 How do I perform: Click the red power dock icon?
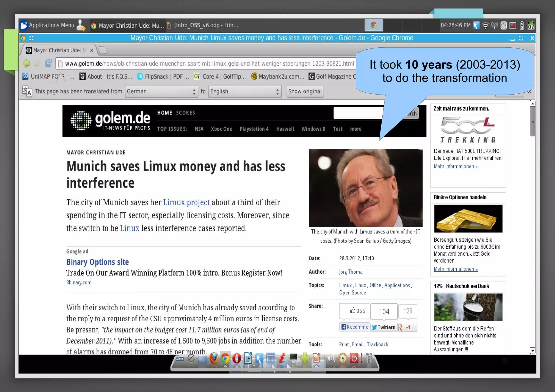pos(354,358)
